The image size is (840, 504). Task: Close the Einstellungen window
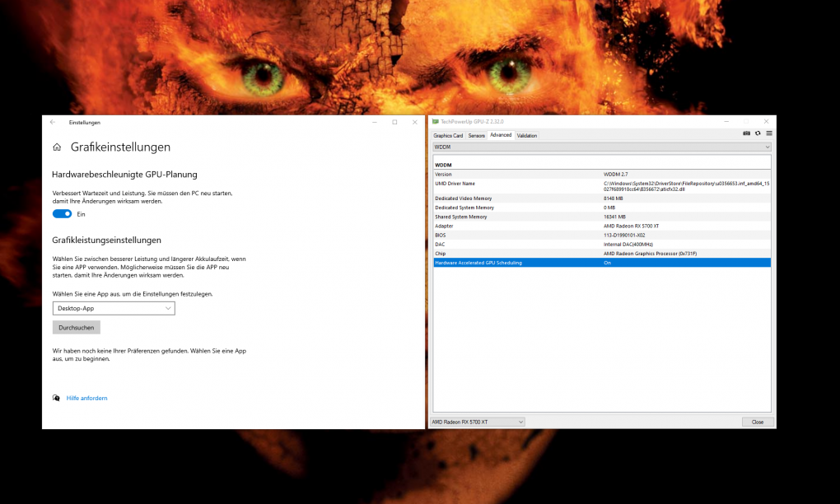click(x=414, y=122)
